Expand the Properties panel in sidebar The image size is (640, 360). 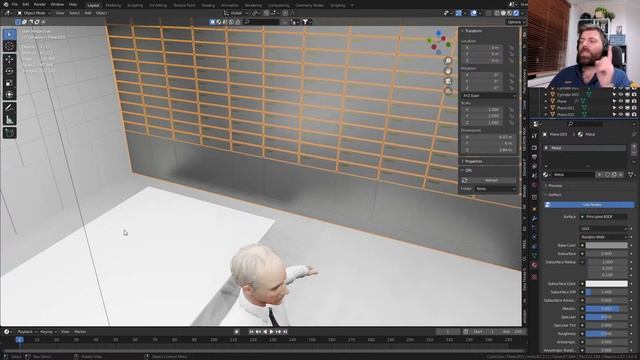pyautogui.click(x=473, y=162)
